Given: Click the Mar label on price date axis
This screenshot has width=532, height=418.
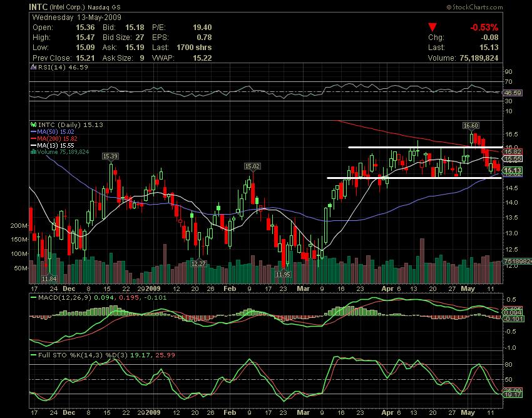Looking at the screenshot, I should pos(303,288).
